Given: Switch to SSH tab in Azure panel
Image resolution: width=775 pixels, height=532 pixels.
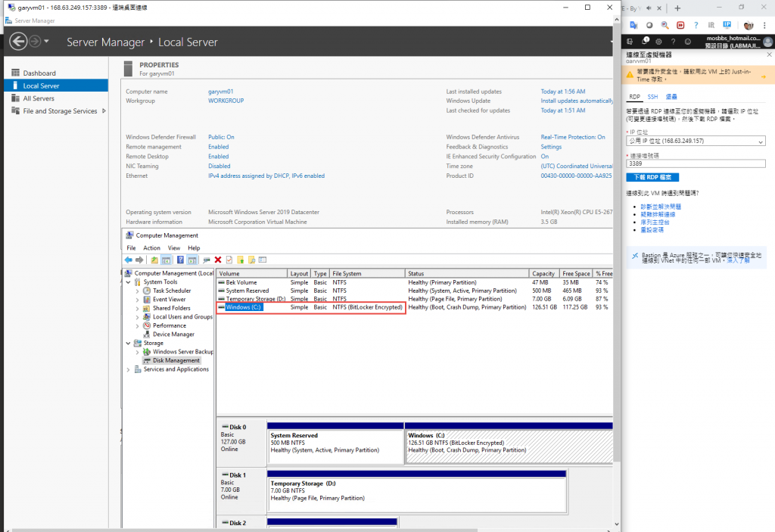Looking at the screenshot, I should (652, 97).
